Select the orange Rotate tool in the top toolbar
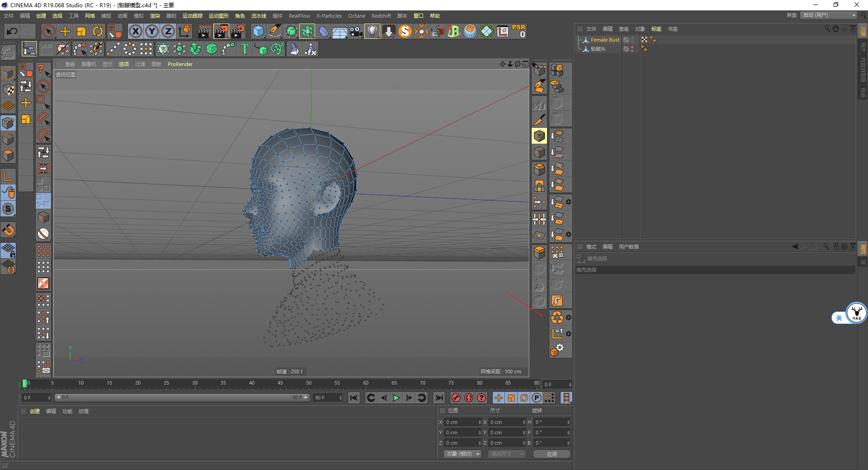Image resolution: width=868 pixels, height=470 pixels. coord(98,31)
